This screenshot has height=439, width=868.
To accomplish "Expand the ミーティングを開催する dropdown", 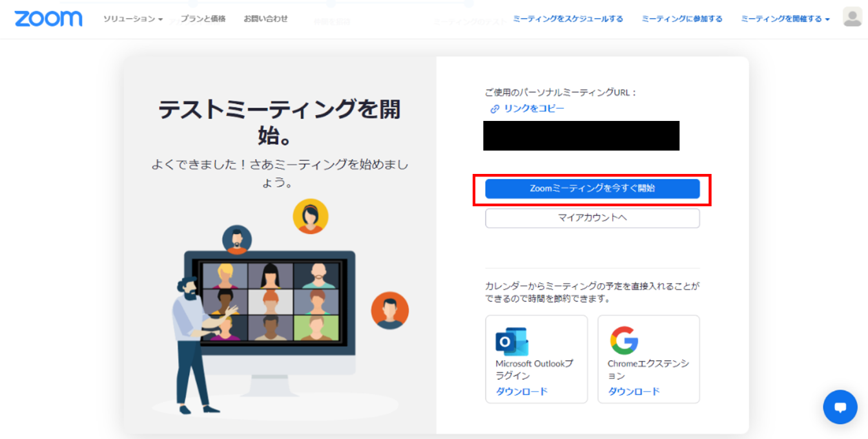I will click(x=785, y=19).
